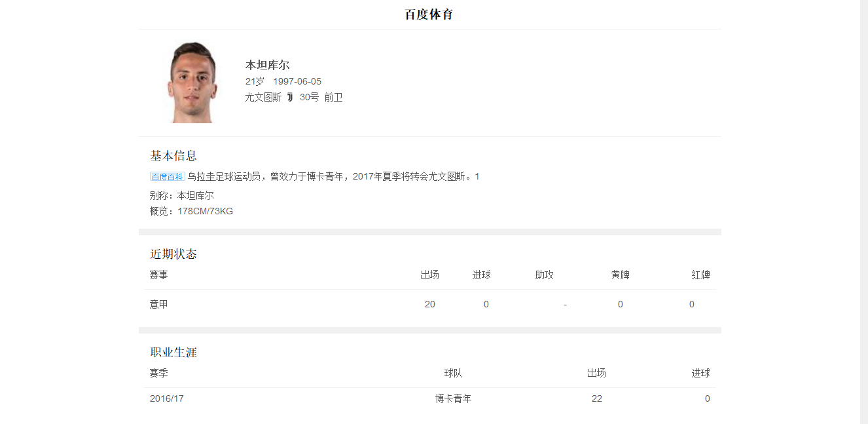Image resolution: width=868 pixels, height=424 pixels.
Task: Click the 百度体育 page title
Action: [x=429, y=14]
